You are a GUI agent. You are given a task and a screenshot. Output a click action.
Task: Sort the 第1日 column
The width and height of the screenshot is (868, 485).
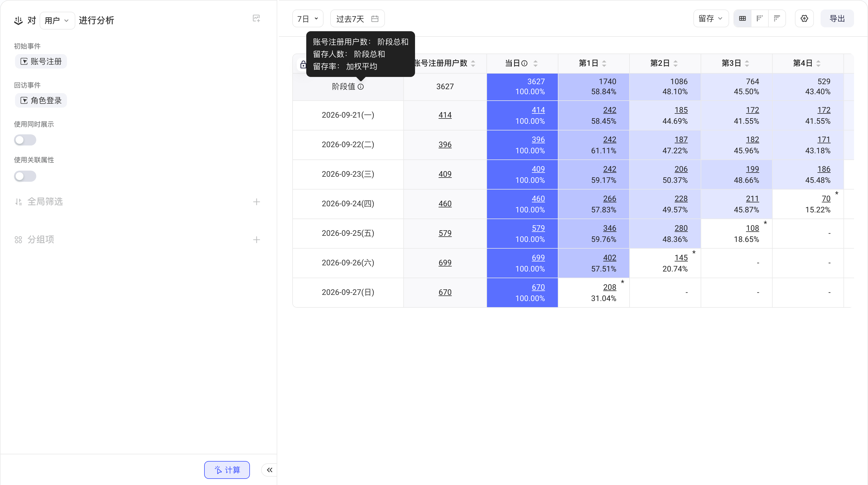(x=604, y=63)
